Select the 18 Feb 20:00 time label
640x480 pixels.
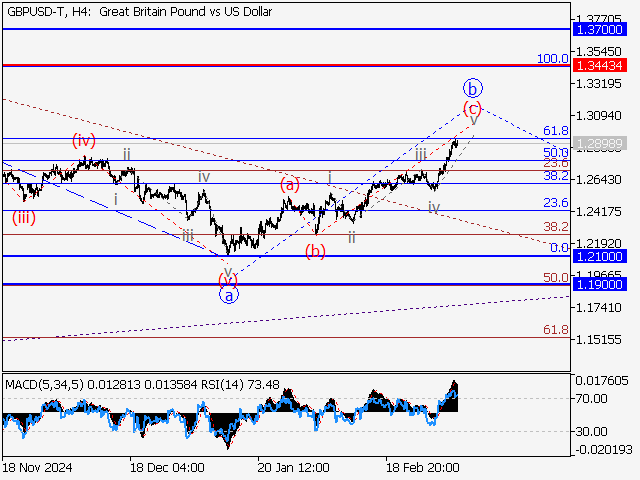tap(423, 467)
